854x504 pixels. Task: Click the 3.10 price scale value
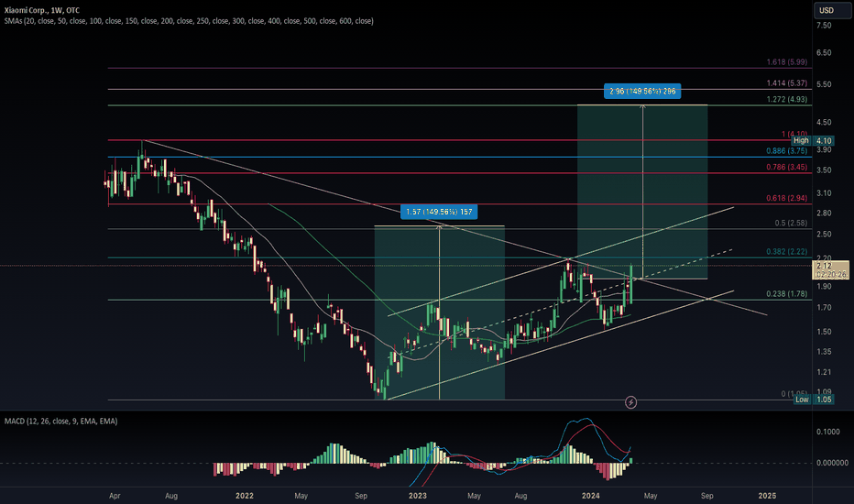[x=824, y=192]
